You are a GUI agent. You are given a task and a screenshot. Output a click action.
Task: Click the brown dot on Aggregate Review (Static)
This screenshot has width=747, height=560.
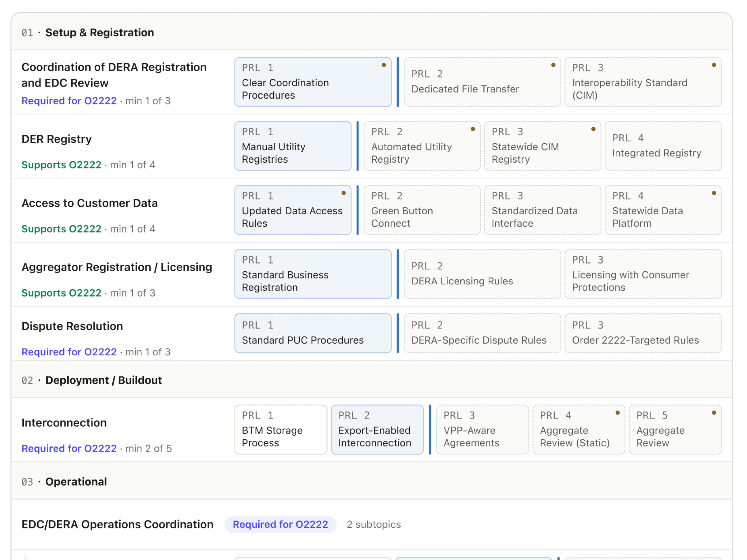(617, 413)
